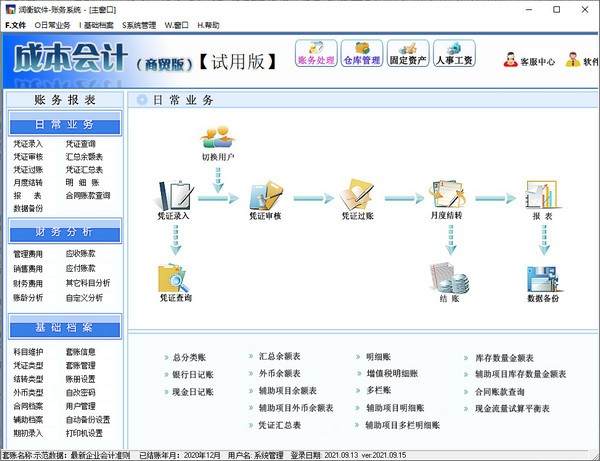The width and height of the screenshot is (600, 461).
Task: Open the 总分类账 report link
Action: pyautogui.click(x=189, y=358)
